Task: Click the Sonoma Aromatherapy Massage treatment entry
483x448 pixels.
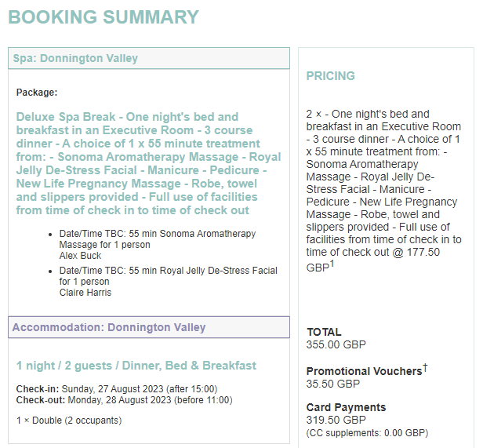Action: click(158, 239)
